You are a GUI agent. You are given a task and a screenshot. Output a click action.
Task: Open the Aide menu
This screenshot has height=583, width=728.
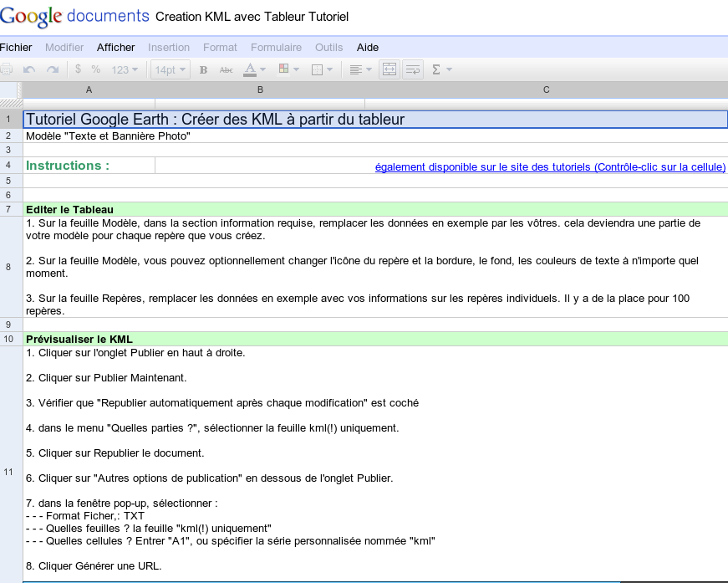pyautogui.click(x=368, y=48)
